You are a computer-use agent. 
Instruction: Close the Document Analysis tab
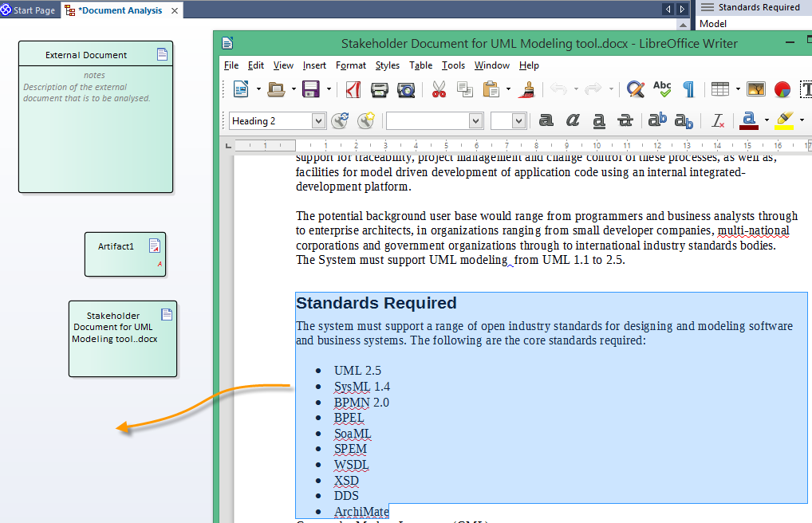click(x=173, y=10)
